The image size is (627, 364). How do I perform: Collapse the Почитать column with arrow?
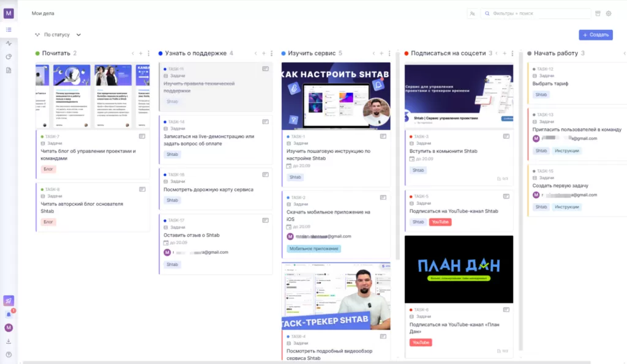pyautogui.click(x=133, y=53)
